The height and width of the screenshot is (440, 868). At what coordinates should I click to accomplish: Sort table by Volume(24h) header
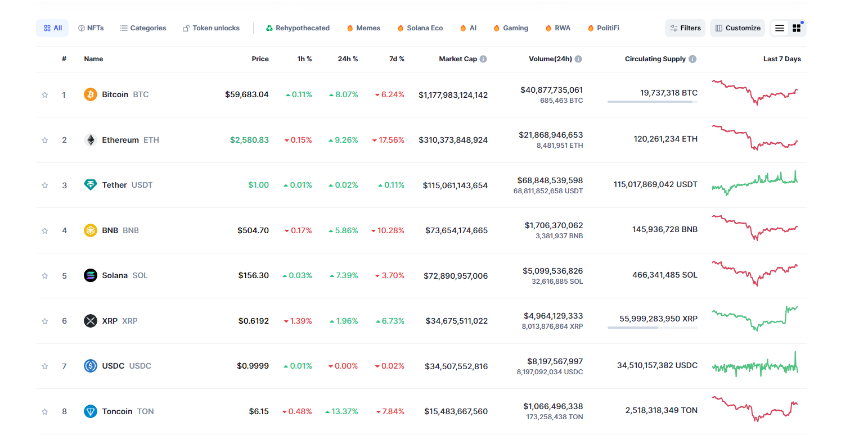tap(550, 59)
